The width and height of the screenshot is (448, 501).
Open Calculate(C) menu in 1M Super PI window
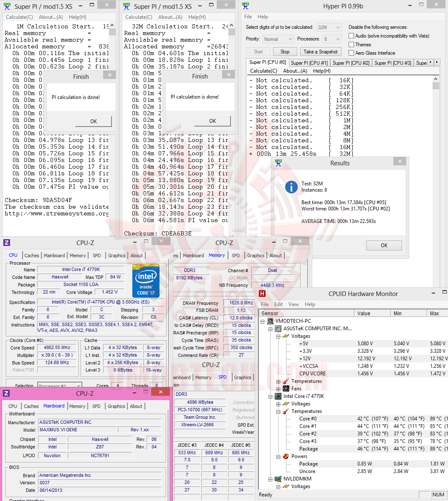tap(19, 17)
